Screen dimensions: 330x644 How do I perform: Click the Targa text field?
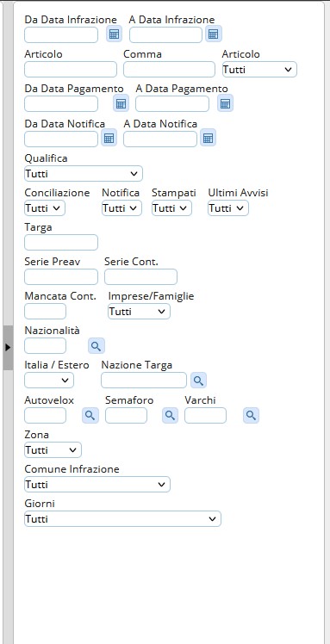tap(61, 242)
